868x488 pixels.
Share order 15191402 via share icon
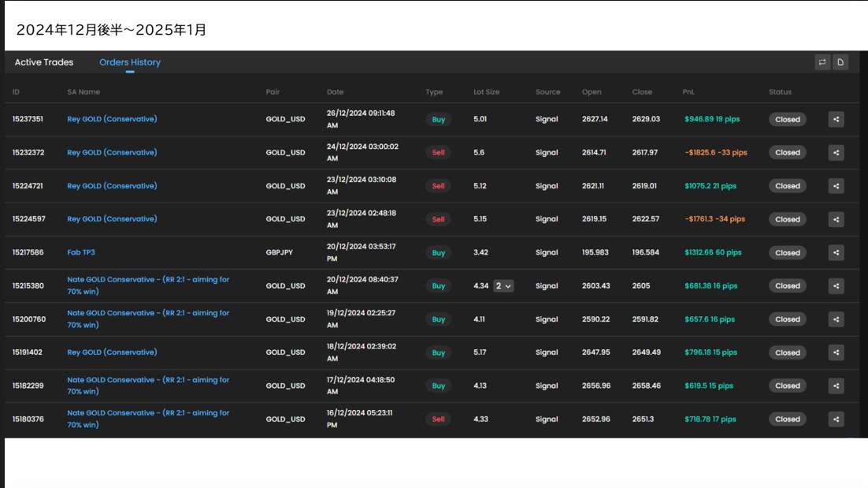pos(836,352)
